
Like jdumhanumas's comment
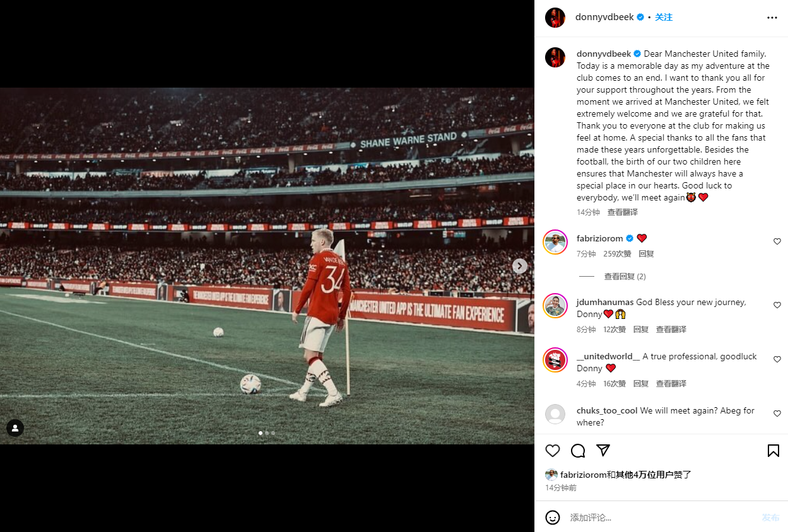tap(777, 305)
